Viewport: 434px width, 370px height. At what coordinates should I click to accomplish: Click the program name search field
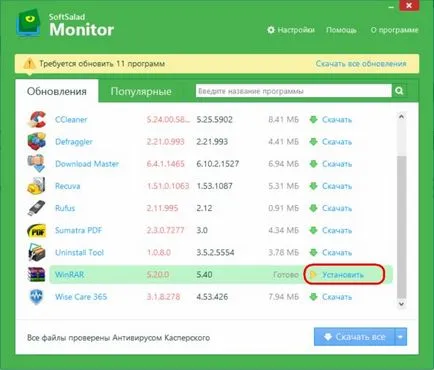point(294,91)
